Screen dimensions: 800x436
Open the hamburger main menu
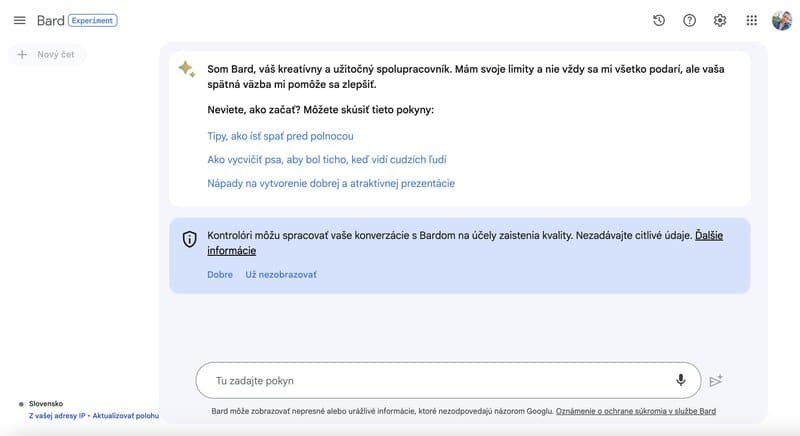[19, 20]
